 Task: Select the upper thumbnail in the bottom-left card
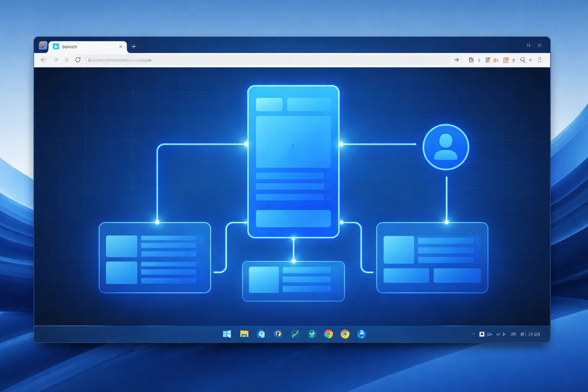pos(122,246)
